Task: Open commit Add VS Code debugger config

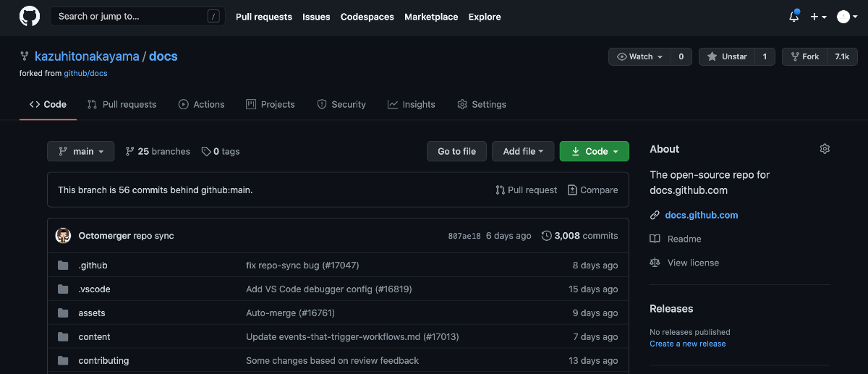Action: coord(329,289)
